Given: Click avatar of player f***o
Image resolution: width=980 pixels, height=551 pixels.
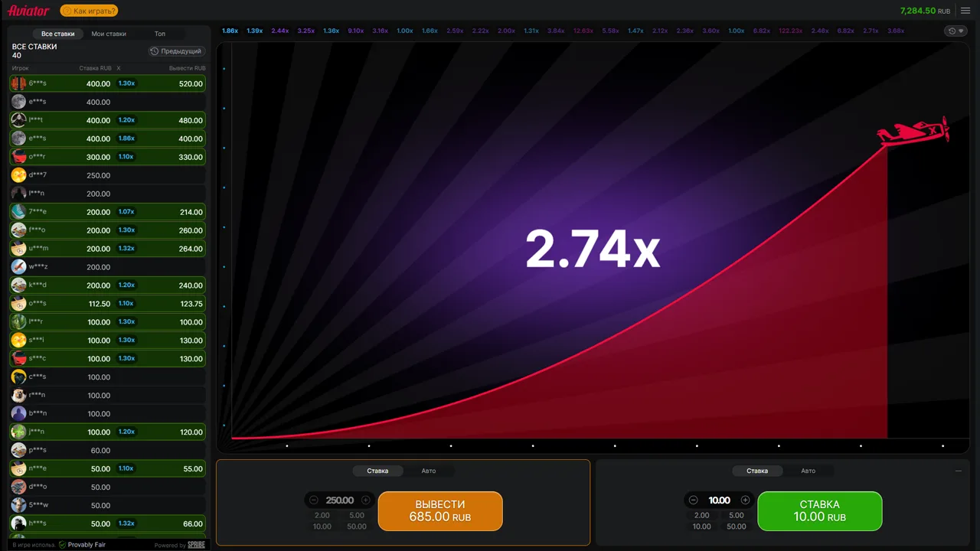Looking at the screenshot, I should click(19, 230).
